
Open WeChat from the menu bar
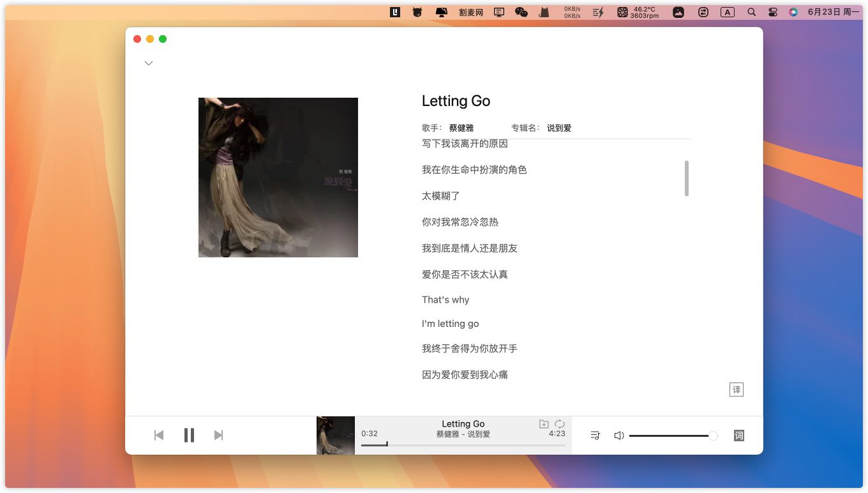pos(521,12)
